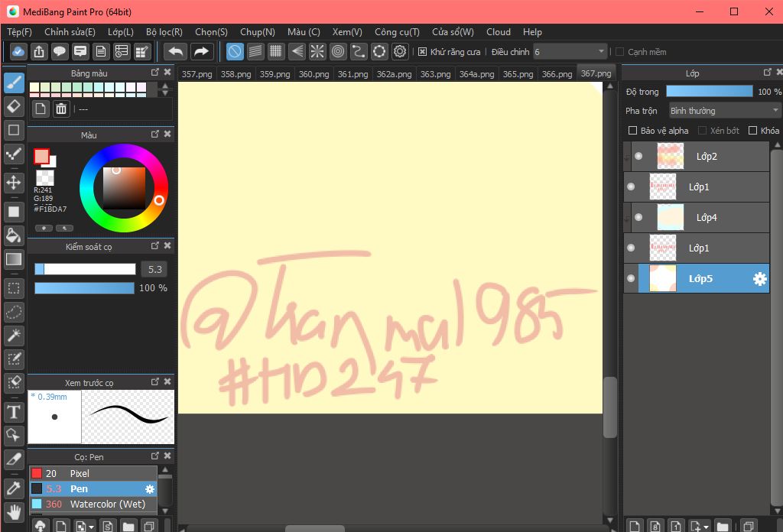Open the Pha trộn blend mode dropdown
This screenshot has height=532, width=783.
[x=725, y=110]
